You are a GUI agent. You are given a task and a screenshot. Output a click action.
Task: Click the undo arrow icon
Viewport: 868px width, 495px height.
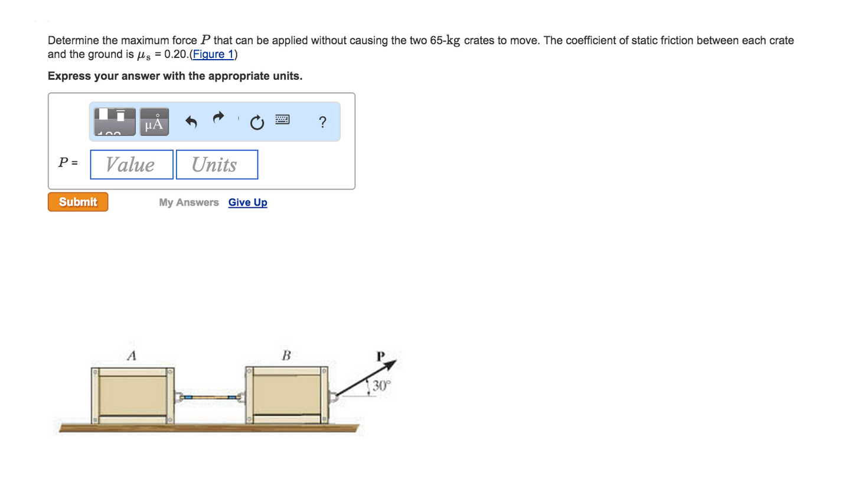[x=191, y=122]
